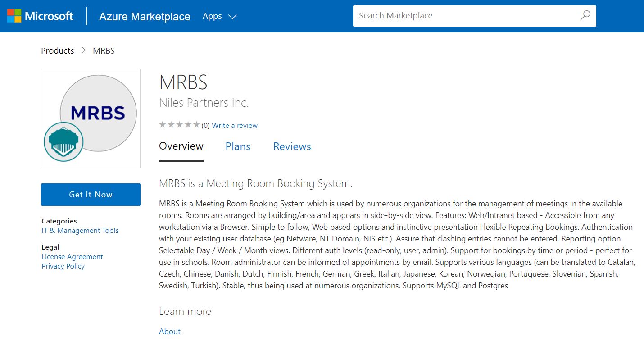
Task: Click the Microsoft logo
Action: tap(40, 16)
